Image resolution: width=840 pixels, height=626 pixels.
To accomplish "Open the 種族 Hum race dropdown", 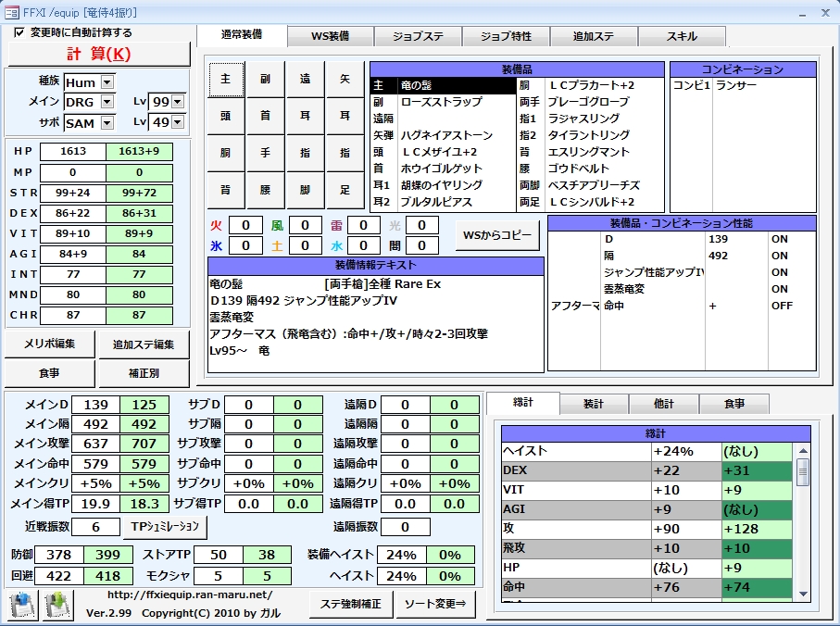I will click(107, 82).
